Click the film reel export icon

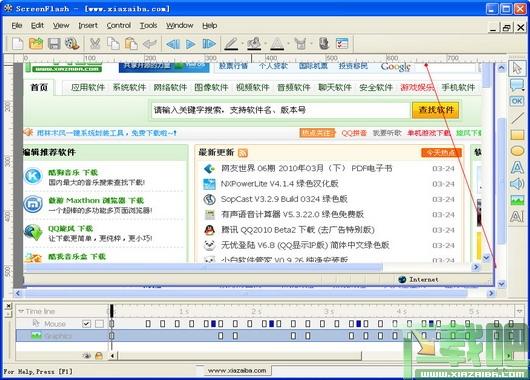[72, 44]
